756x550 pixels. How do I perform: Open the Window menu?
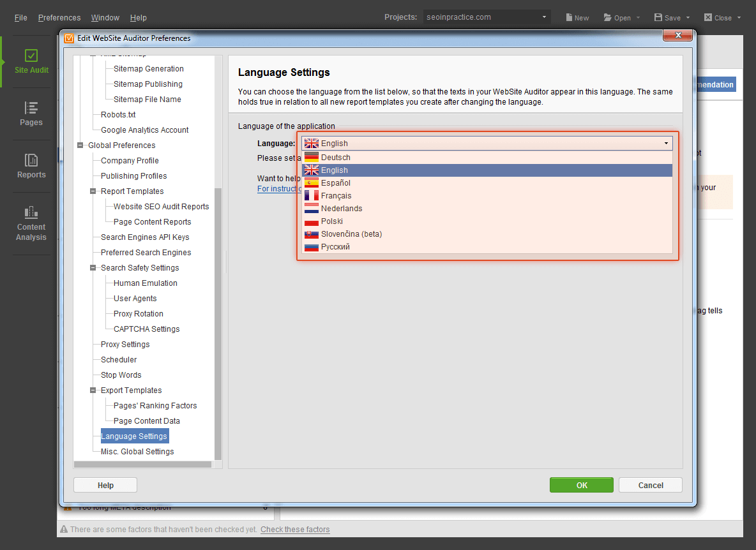click(x=105, y=18)
